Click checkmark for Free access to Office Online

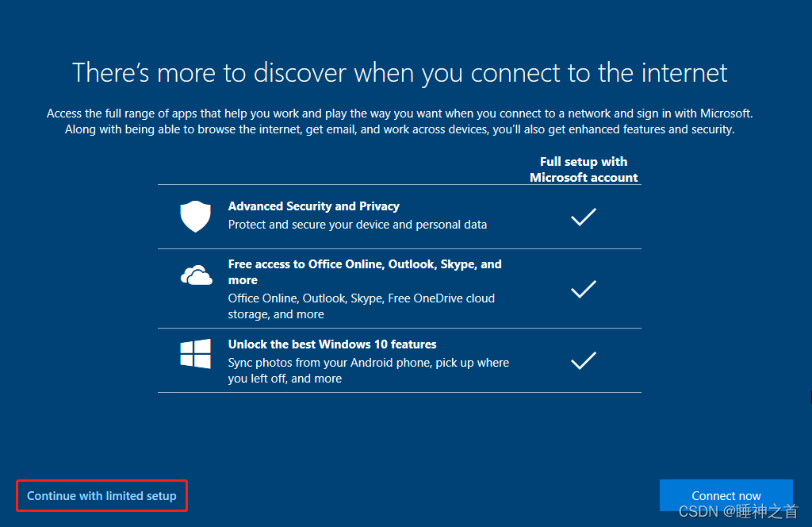click(x=584, y=289)
